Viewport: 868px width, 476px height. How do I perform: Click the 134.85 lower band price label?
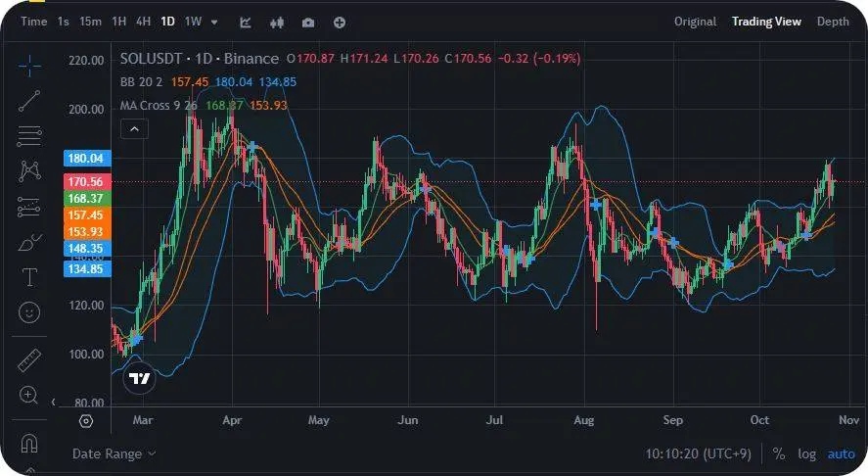coord(87,268)
